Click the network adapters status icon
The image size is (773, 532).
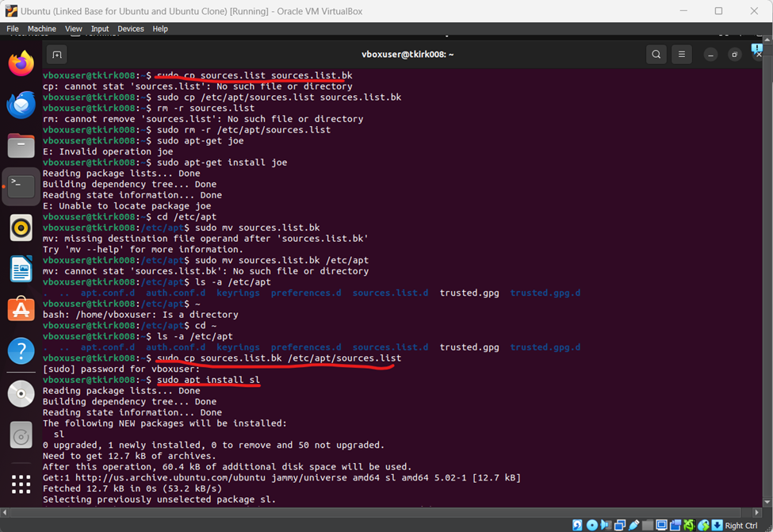[620, 525]
